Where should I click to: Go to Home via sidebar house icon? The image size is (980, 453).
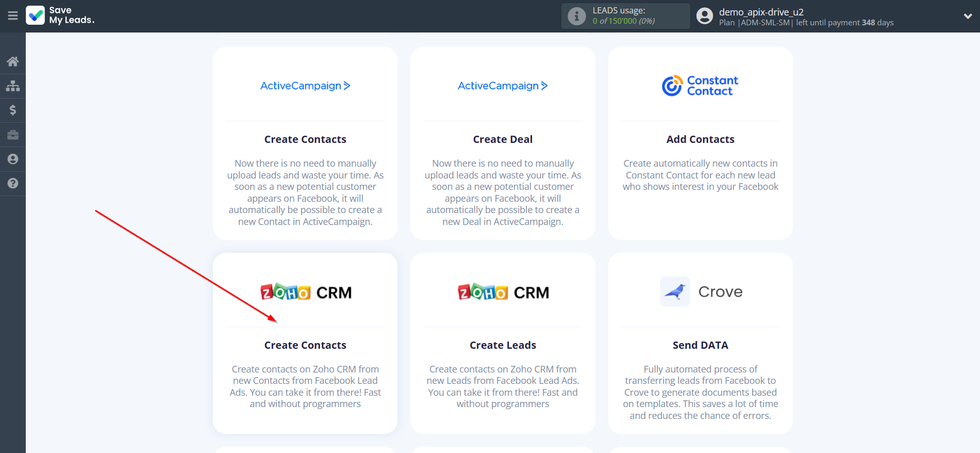tap(13, 61)
